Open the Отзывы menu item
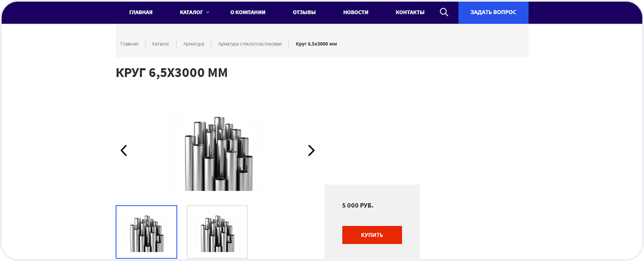Viewport: 644px width, 261px height. 304,12
